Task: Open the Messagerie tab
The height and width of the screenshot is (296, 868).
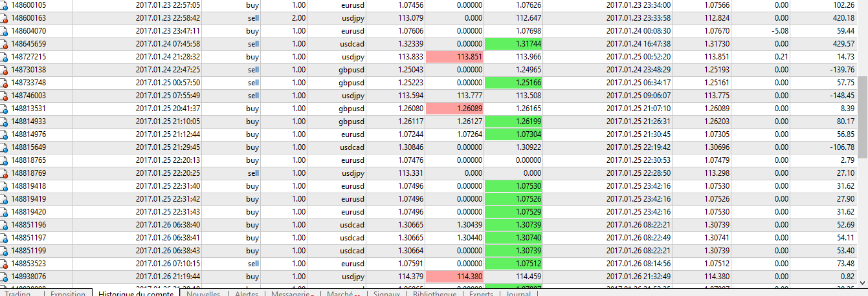Action: 292,293
